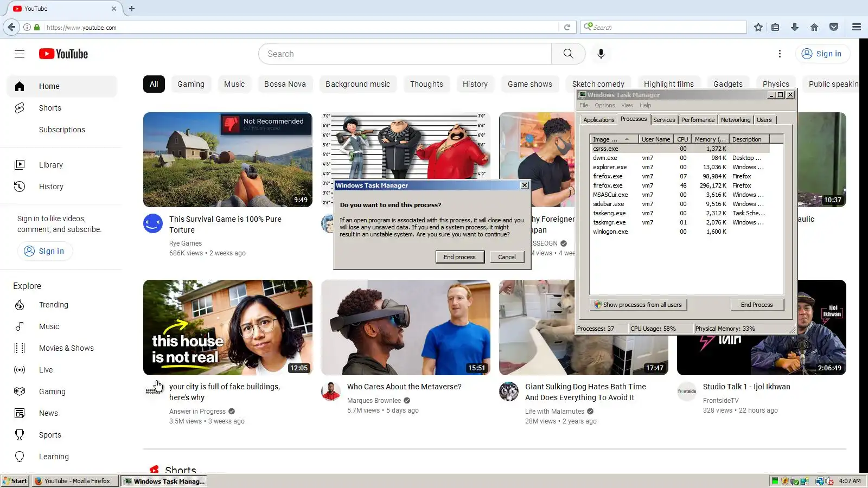Open the File menu in Task Manager
Viewport: 868px width, 488px height.
584,105
